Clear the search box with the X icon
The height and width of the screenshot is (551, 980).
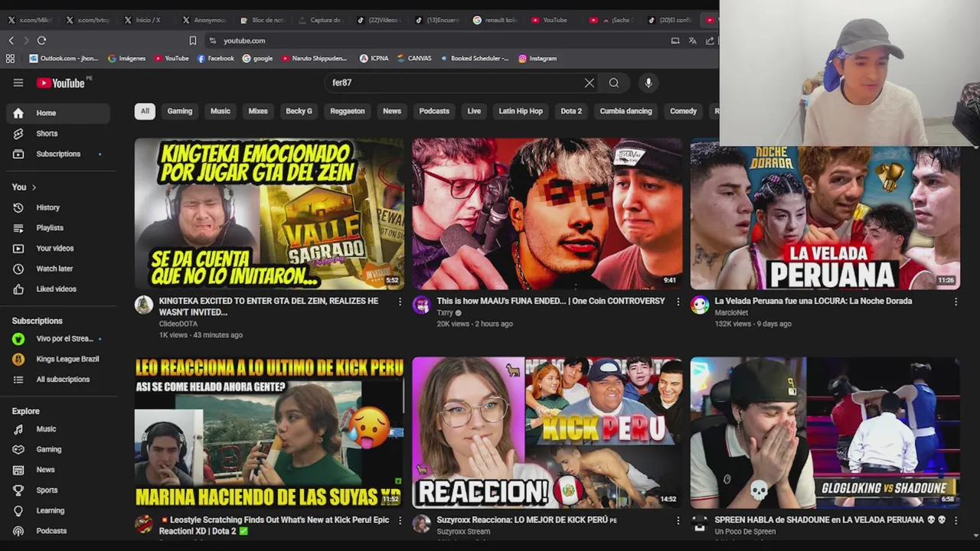590,83
